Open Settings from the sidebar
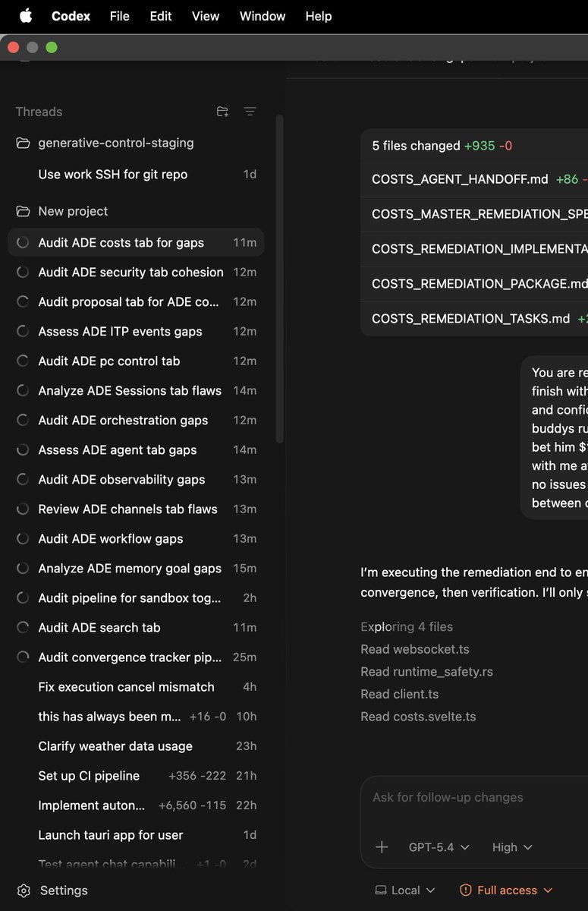 point(64,891)
